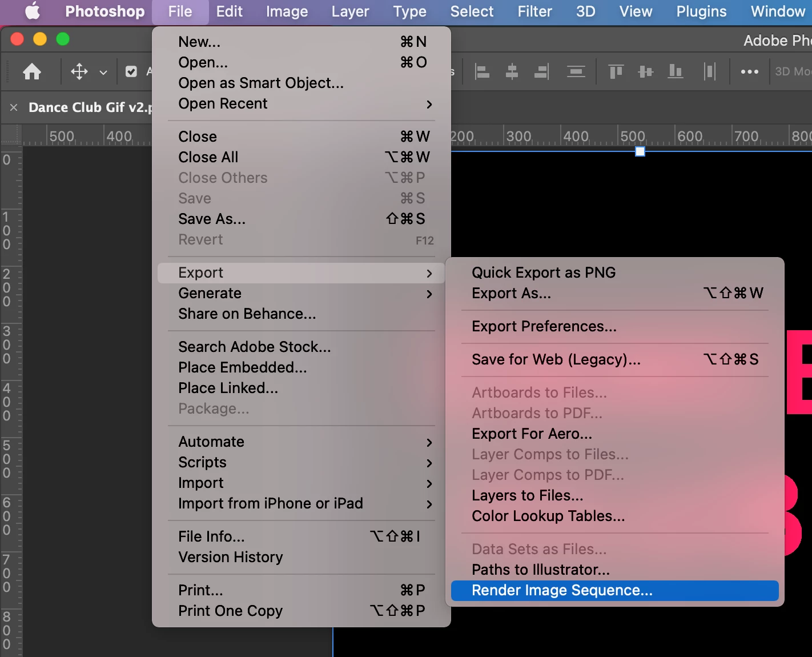Choose Save As... in the File menu
812x657 pixels.
pyautogui.click(x=302, y=219)
